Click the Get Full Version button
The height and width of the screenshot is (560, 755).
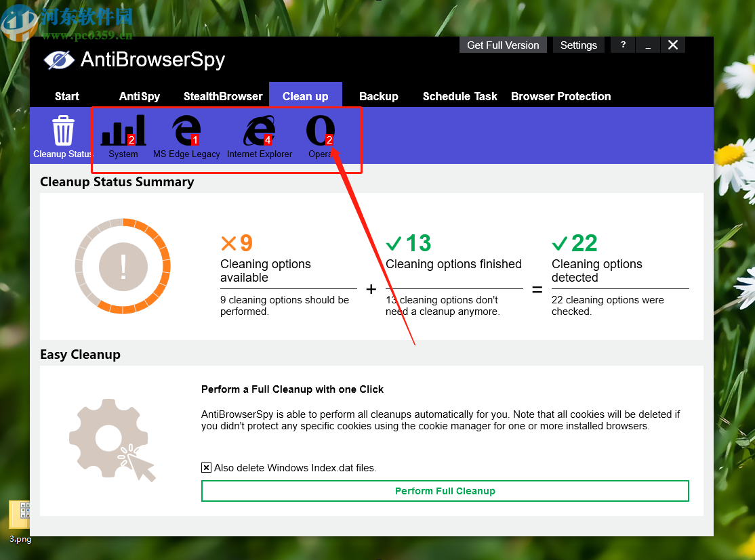pos(503,45)
